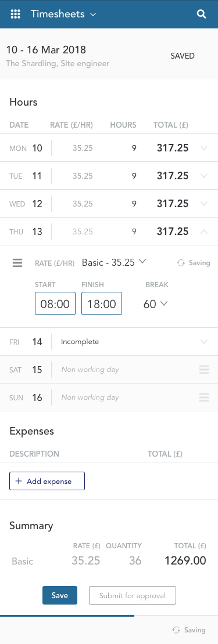Open the Basic - 35.25 rate dropdown
This screenshot has height=644, width=218.
[x=114, y=262]
